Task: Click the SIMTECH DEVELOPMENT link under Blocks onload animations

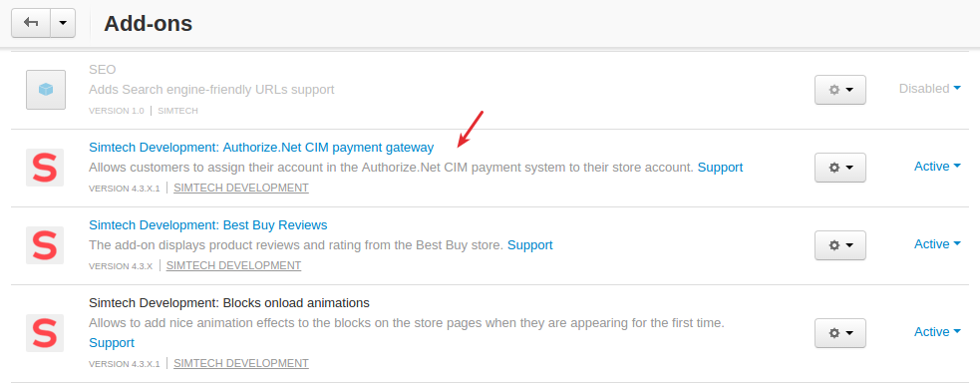Action: pos(241,363)
